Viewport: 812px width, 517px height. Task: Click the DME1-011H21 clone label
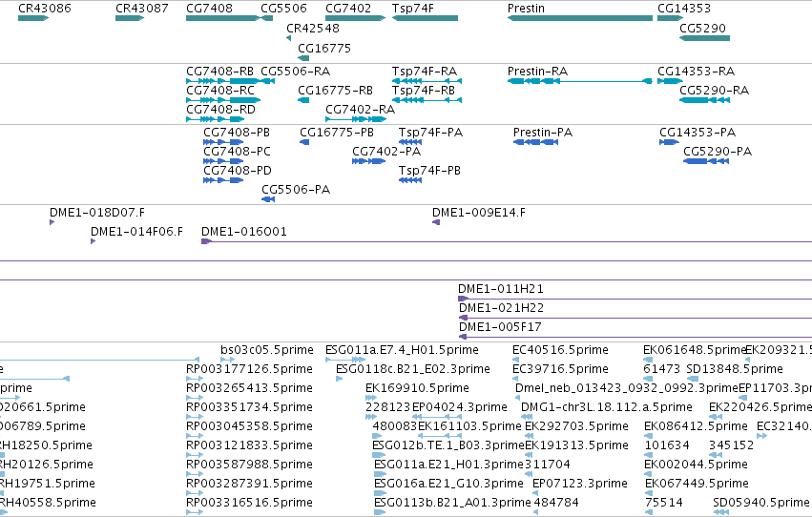pyautogui.click(x=501, y=289)
